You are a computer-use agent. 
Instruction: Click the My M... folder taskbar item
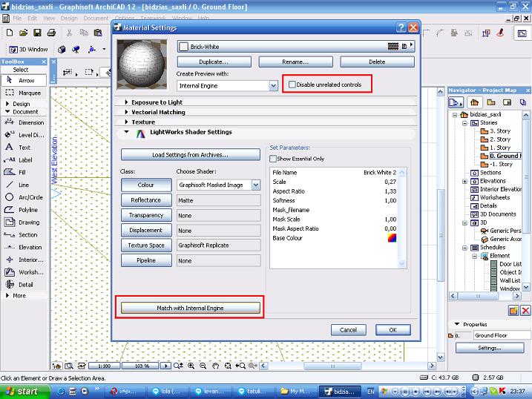coord(296,392)
